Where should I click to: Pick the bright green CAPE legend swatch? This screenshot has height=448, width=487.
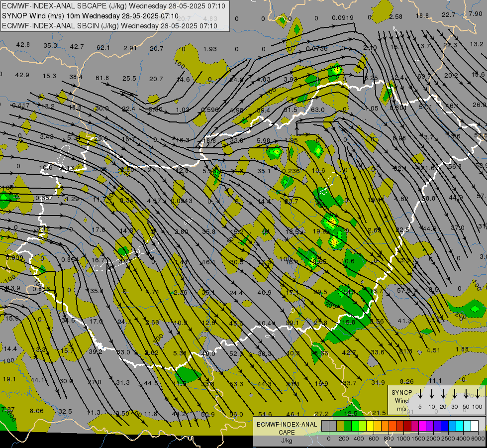tap(355, 426)
